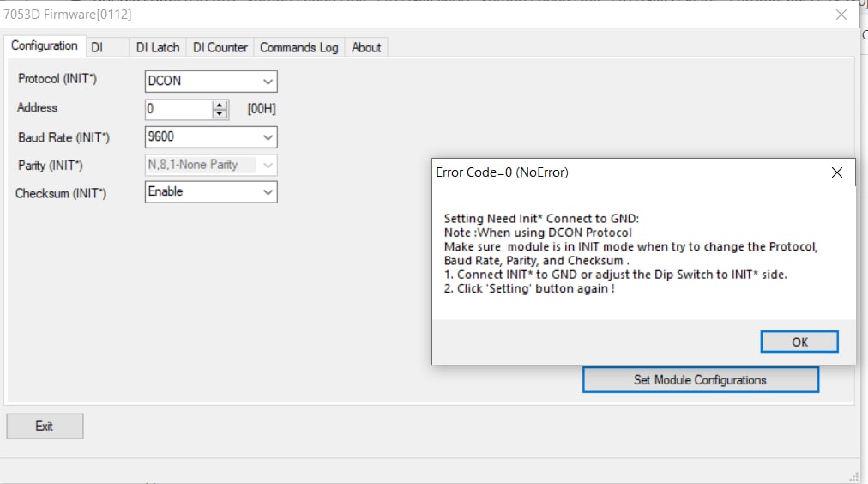Click "Click 'Setting' button again !" line
Image resolution: width=868 pixels, height=484 pixels.
pos(529,288)
